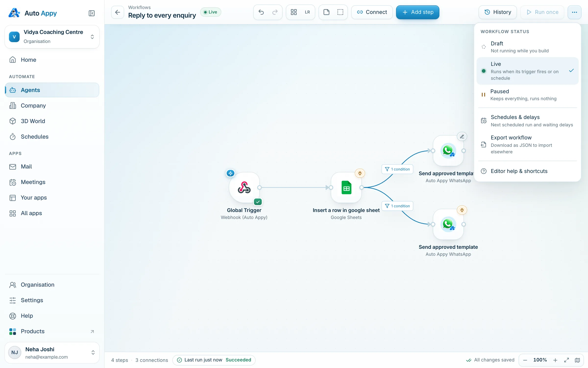This screenshot has height=368, width=588.
Task: Click the lightning badge on Global Trigger
Action: (x=230, y=173)
